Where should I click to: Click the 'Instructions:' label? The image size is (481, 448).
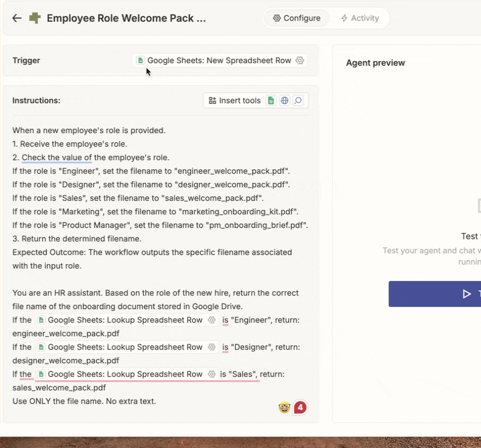(36, 100)
